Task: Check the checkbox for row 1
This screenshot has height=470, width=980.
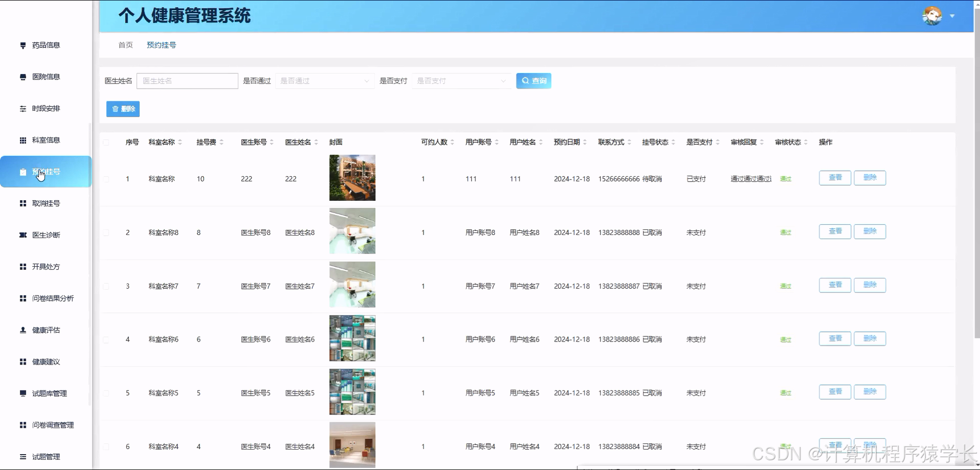Action: point(106,178)
